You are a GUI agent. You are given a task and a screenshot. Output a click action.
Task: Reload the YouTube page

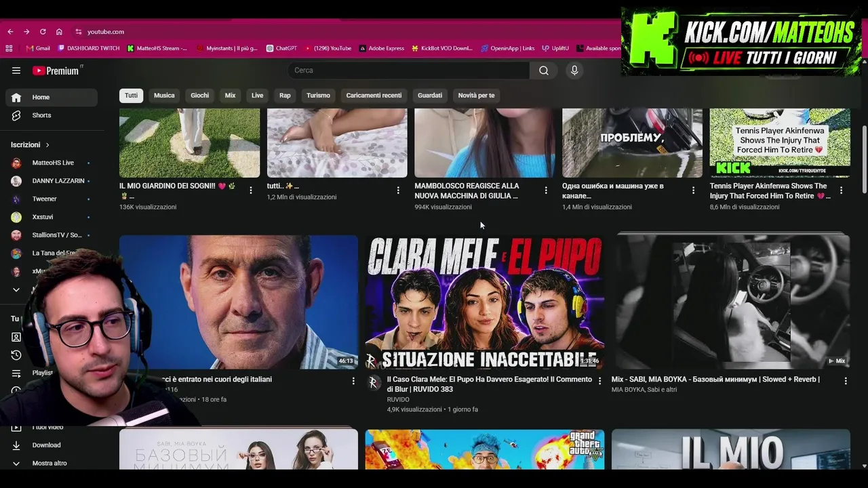pyautogui.click(x=43, y=32)
